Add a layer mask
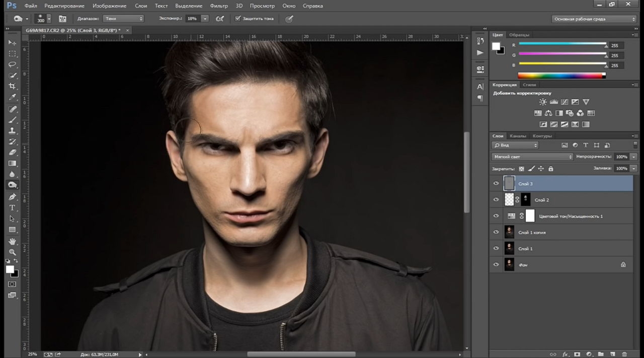The height and width of the screenshot is (358, 644). (577, 354)
